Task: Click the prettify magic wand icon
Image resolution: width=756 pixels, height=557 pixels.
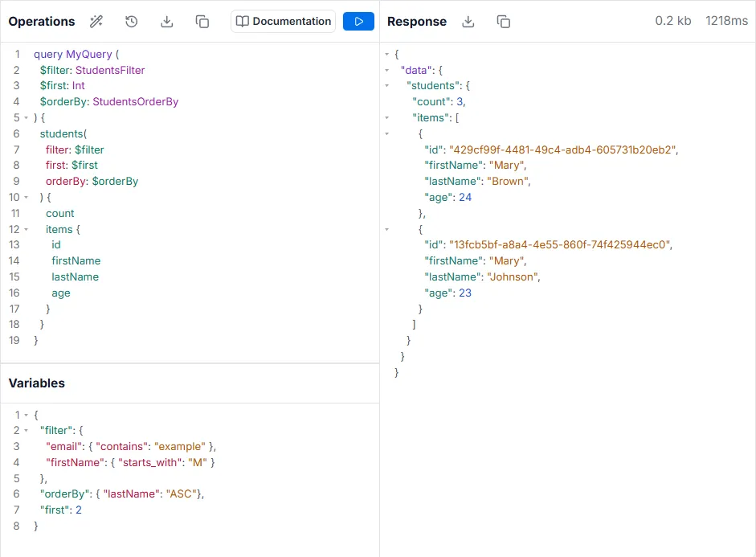Action: [96, 22]
